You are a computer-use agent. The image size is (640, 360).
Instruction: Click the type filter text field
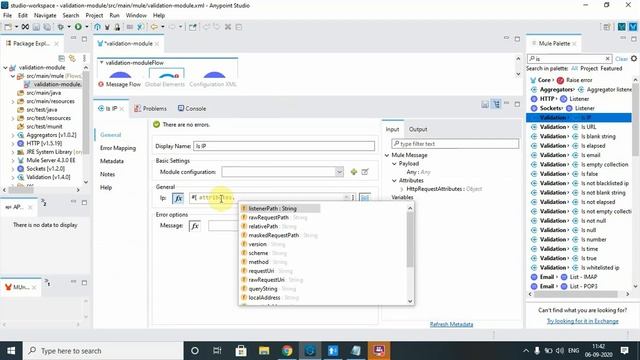coord(455,144)
